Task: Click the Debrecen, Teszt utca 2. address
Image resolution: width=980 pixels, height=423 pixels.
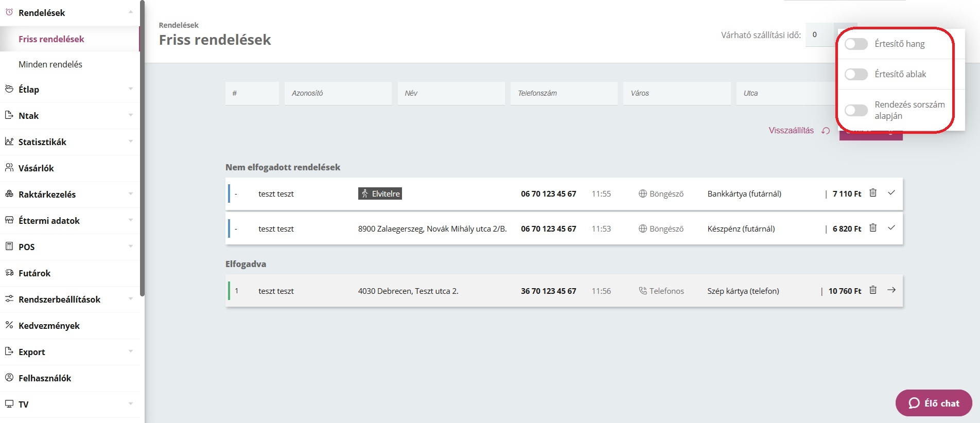Action: coord(408,291)
